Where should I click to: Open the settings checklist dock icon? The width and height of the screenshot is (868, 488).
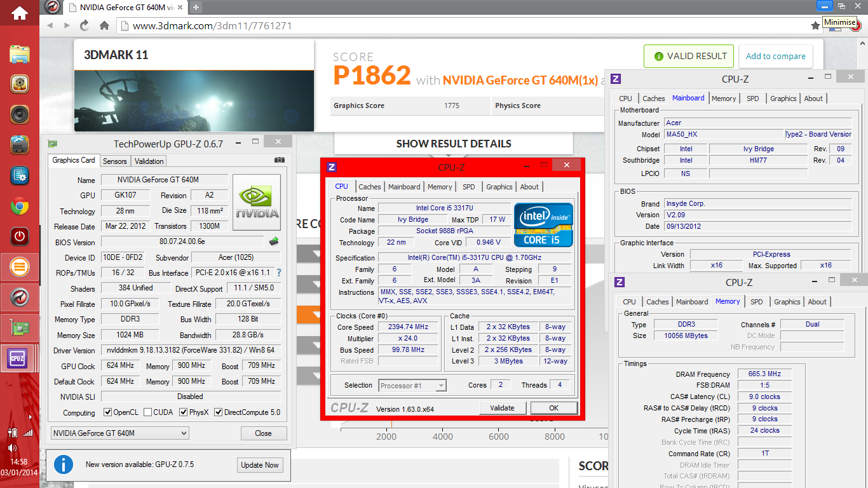pyautogui.click(x=20, y=175)
